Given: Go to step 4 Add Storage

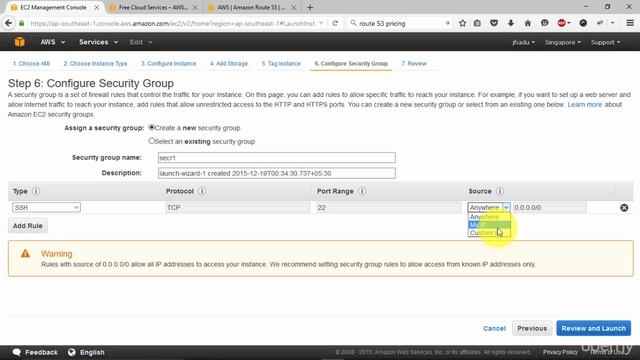Looking at the screenshot, I should click(229, 63).
